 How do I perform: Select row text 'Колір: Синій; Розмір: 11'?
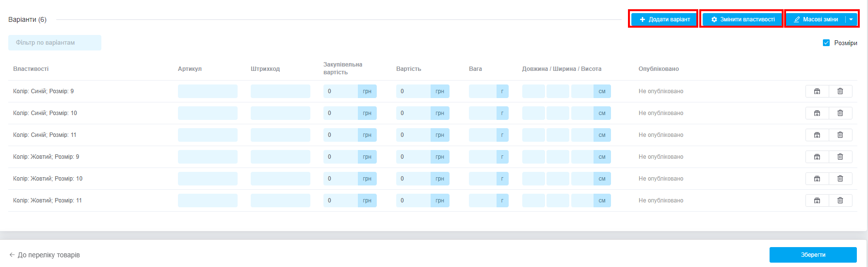coord(45,135)
